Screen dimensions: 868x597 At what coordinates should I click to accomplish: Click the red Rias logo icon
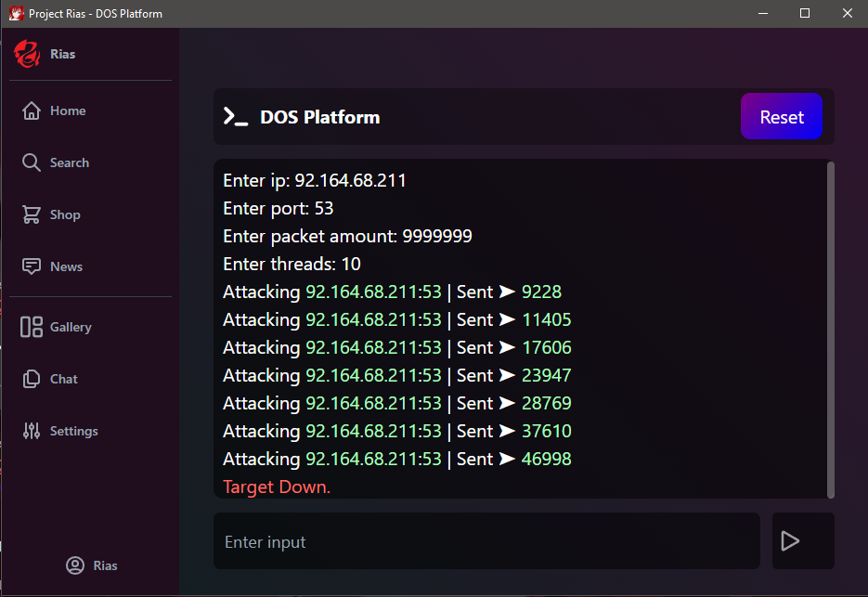(28, 55)
